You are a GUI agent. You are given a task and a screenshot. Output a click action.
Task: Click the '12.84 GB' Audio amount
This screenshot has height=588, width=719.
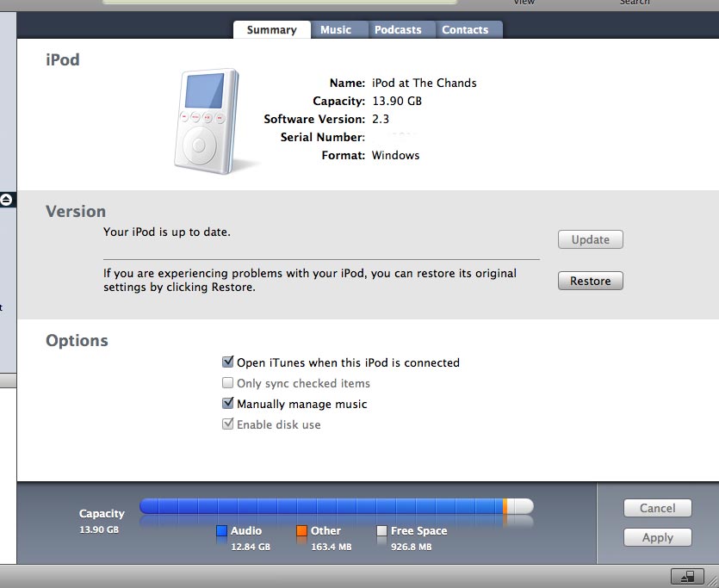coord(251,547)
